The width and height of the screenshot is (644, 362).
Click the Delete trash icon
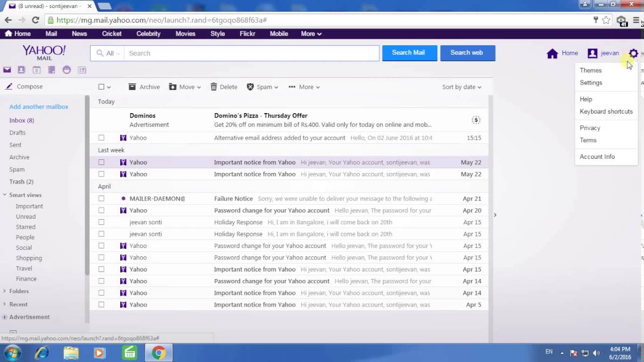(x=214, y=87)
